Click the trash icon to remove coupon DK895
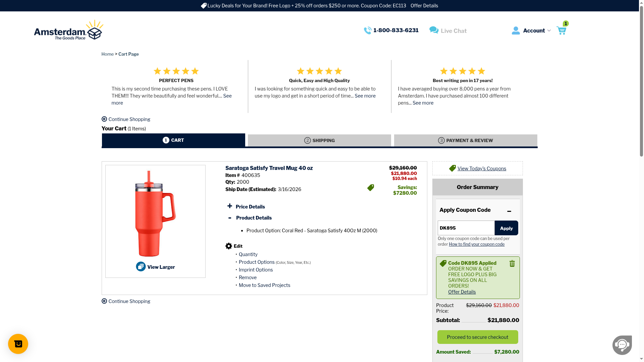This screenshot has width=644, height=362. tap(512, 264)
